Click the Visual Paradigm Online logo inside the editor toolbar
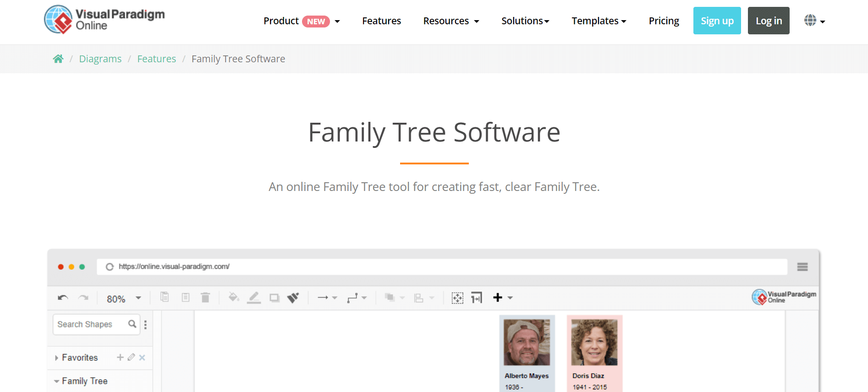The width and height of the screenshot is (868, 392). tap(784, 297)
